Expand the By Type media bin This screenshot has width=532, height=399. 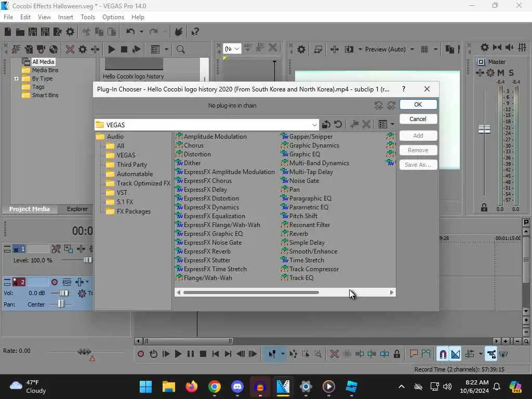16,78
